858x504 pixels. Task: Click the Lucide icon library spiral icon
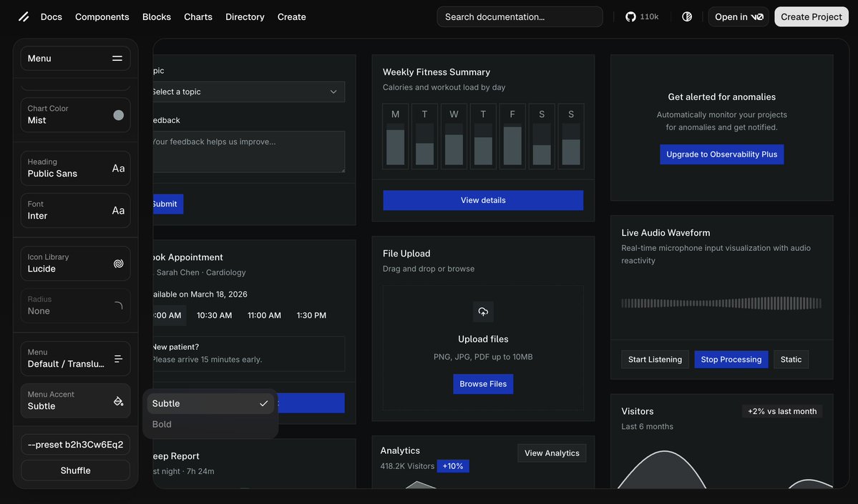[118, 264]
